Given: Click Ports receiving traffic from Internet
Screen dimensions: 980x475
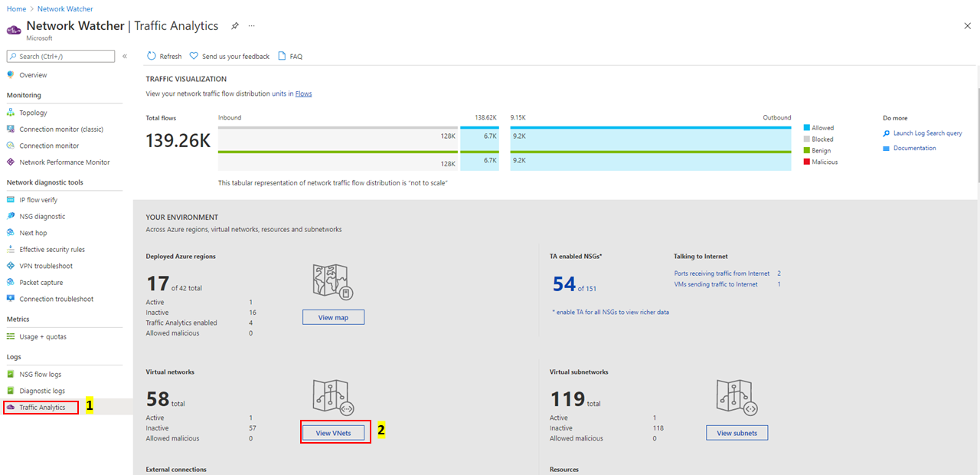Looking at the screenshot, I should click(721, 274).
